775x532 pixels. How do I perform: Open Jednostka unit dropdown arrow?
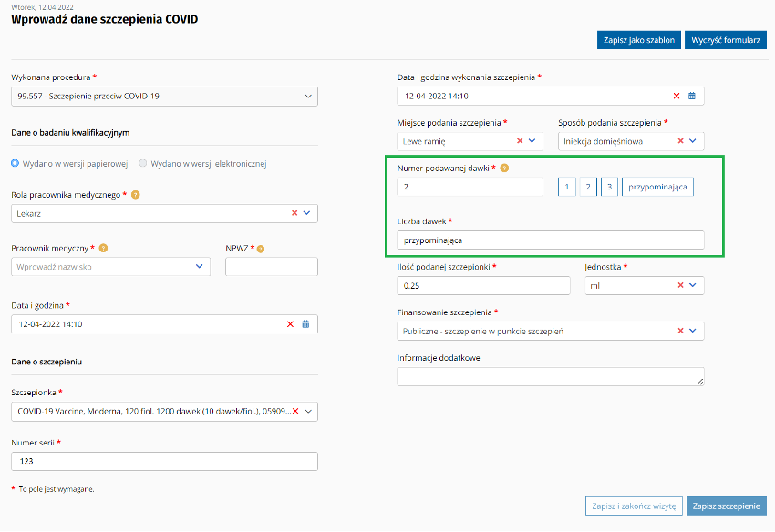pyautogui.click(x=693, y=285)
